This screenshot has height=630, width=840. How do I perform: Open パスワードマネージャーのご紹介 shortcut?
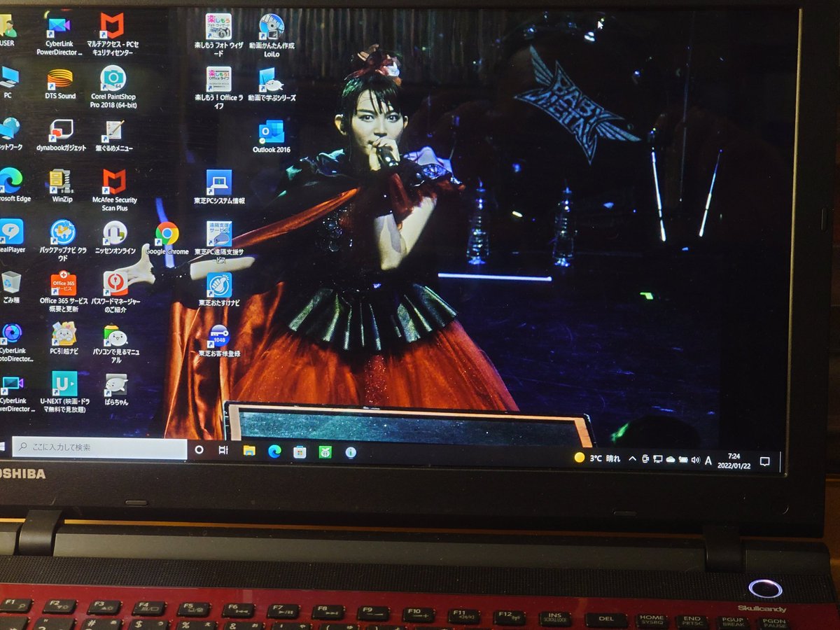pyautogui.click(x=115, y=292)
